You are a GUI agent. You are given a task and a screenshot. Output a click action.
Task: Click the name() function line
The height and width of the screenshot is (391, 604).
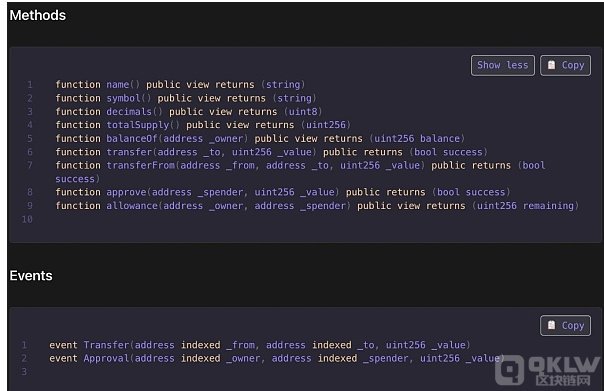180,84
